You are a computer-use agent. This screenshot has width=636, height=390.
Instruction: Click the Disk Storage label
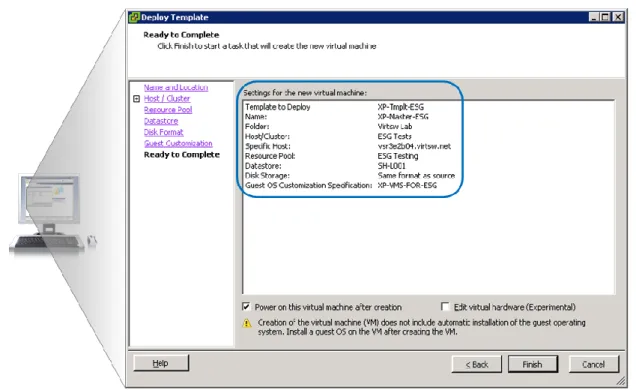pos(267,176)
